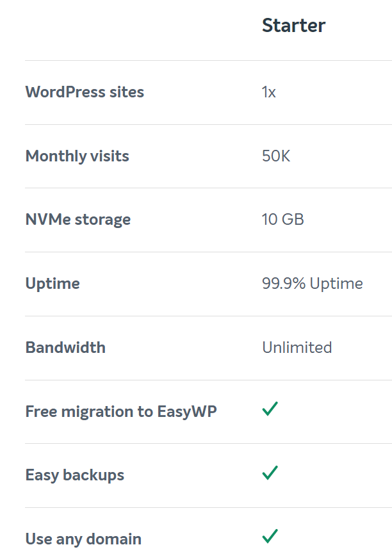Select the Easy backups row label
This screenshot has width=392, height=554.
pos(75,475)
